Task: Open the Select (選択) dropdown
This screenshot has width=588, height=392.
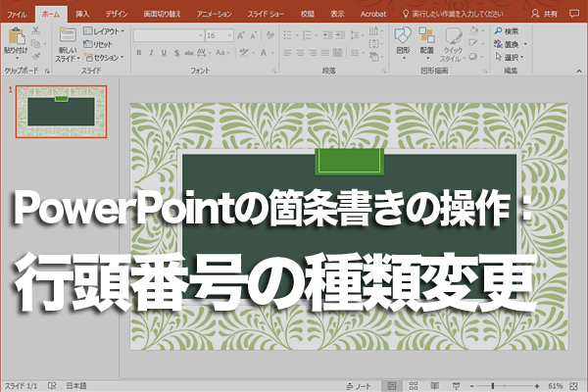Action: click(x=510, y=58)
